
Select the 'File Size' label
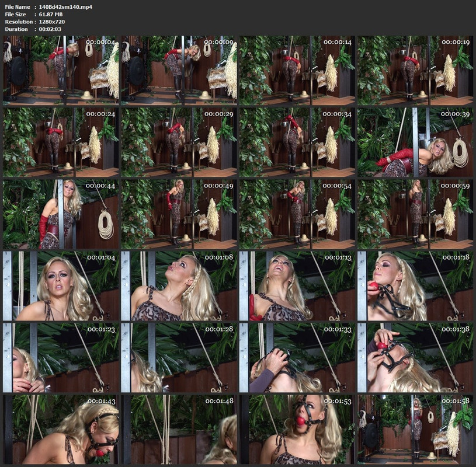click(16, 14)
